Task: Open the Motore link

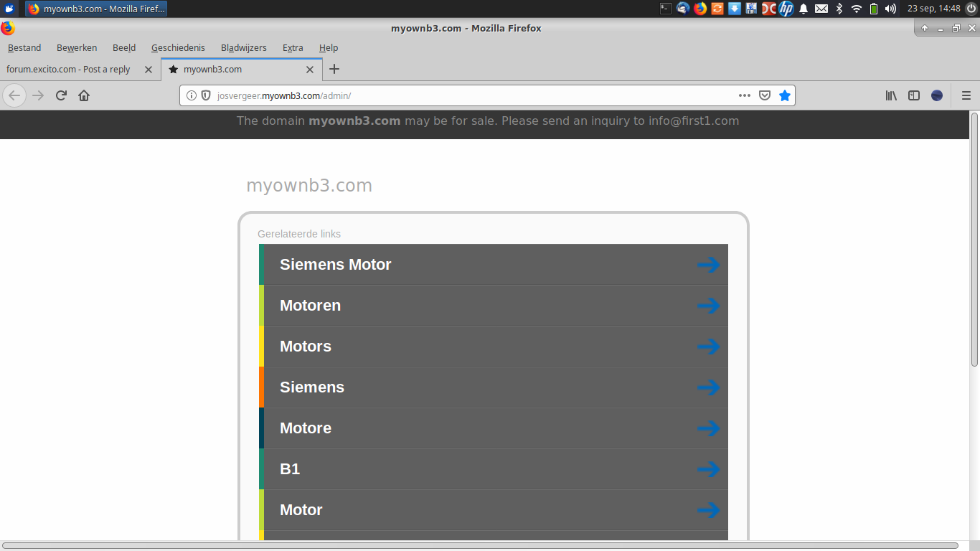Action: click(x=494, y=428)
